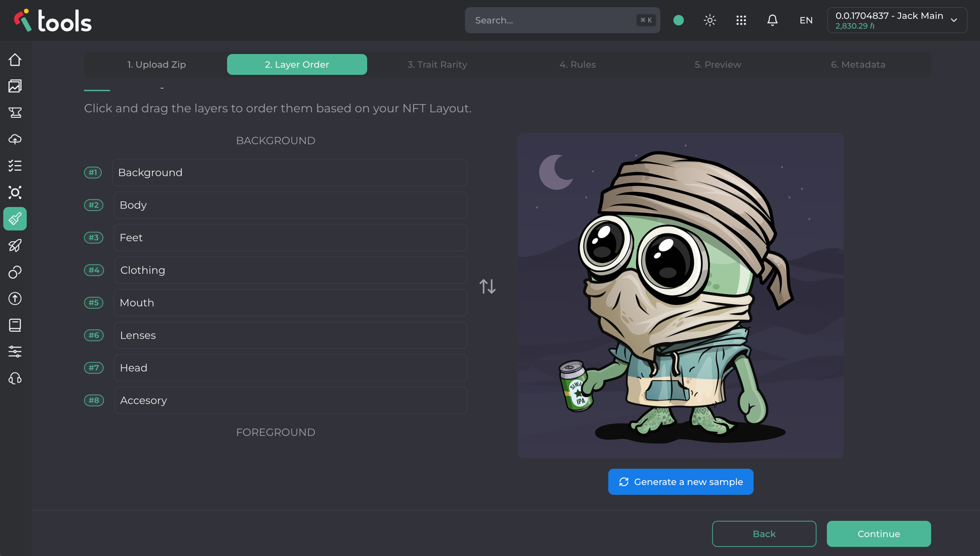The height and width of the screenshot is (556, 980).
Task: Switch to the 1. Upload Zip step
Action: click(157, 65)
